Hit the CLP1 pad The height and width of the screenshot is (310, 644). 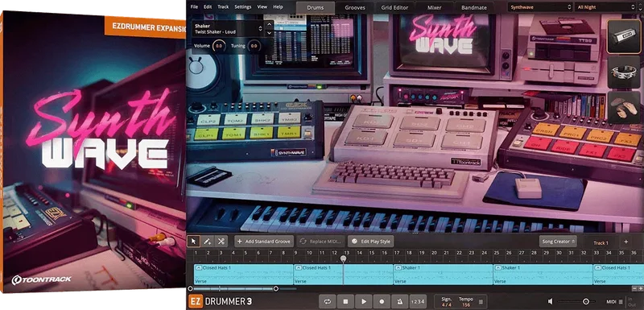(x=206, y=134)
